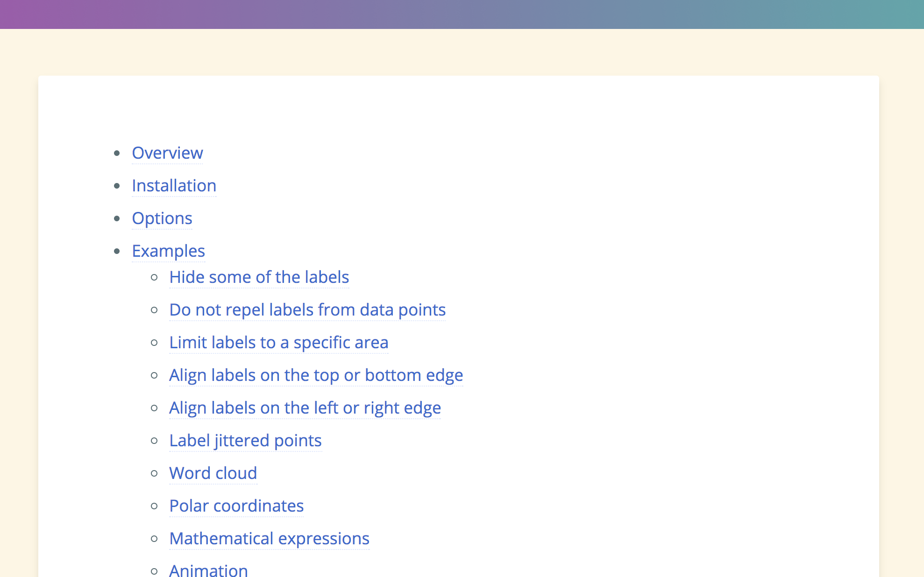Click the Overview table of contents entry

167,153
